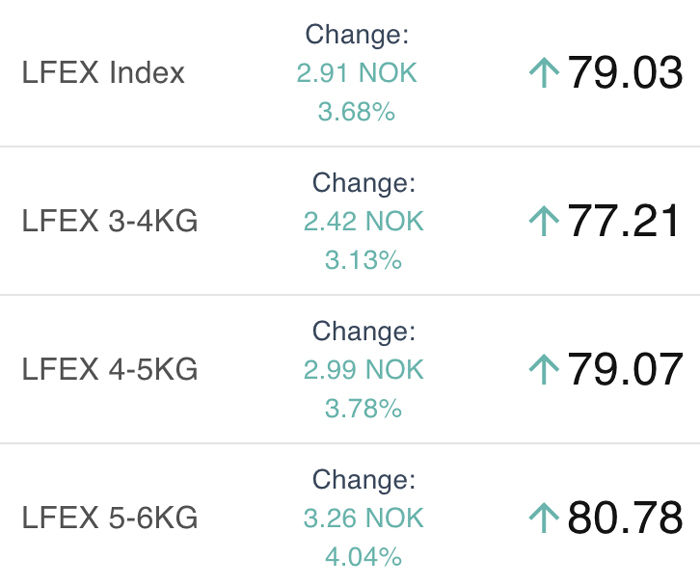Click the 79.03 index price value
700x585 pixels.
click(625, 72)
